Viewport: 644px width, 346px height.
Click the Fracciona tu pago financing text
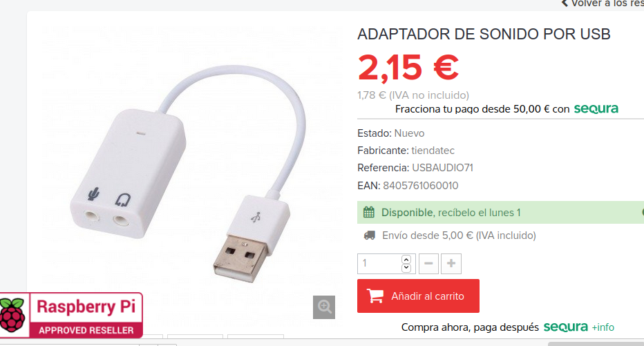click(x=482, y=109)
